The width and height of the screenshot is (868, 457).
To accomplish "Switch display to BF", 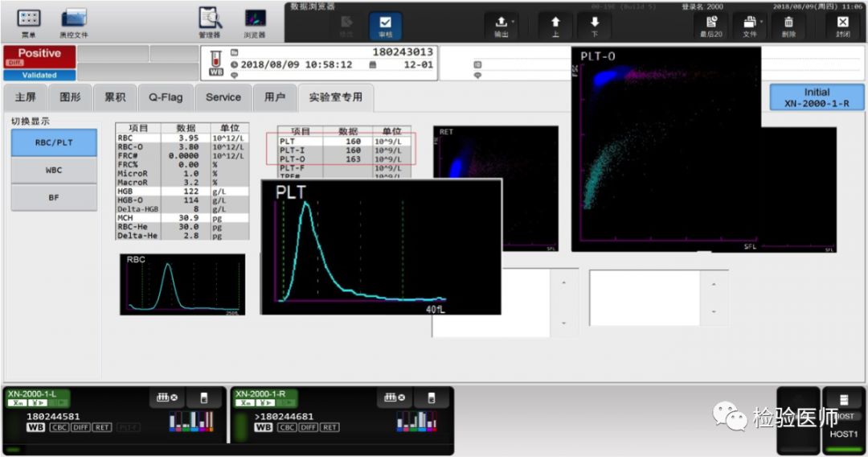I will tap(54, 197).
